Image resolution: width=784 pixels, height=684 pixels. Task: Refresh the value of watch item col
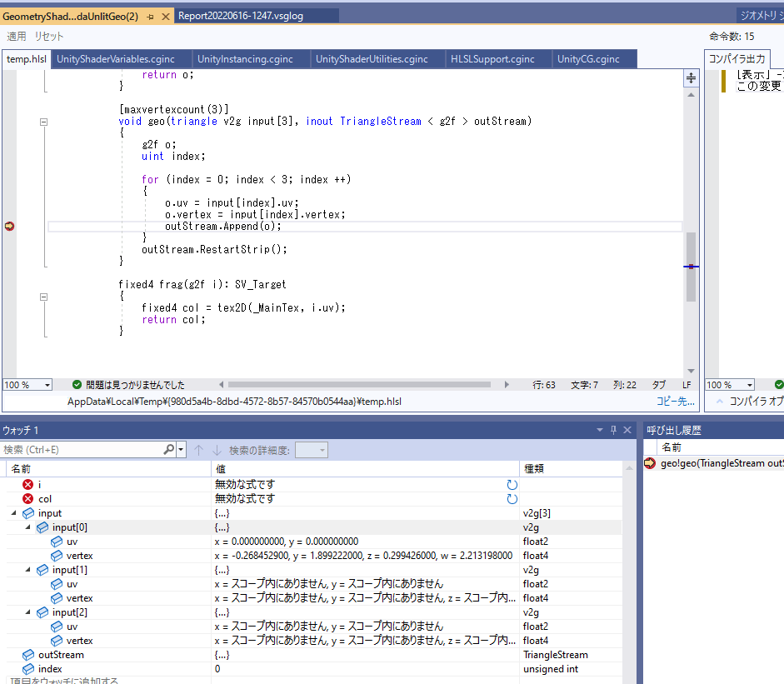pos(512,499)
